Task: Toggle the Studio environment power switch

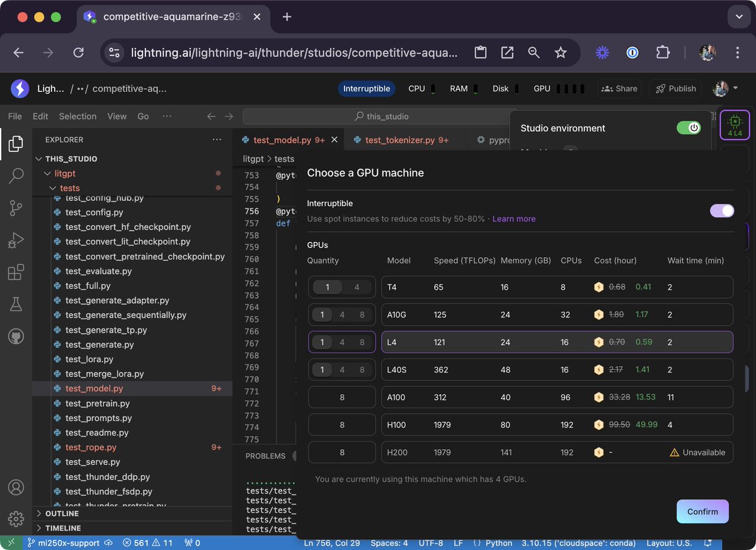Action: click(689, 128)
